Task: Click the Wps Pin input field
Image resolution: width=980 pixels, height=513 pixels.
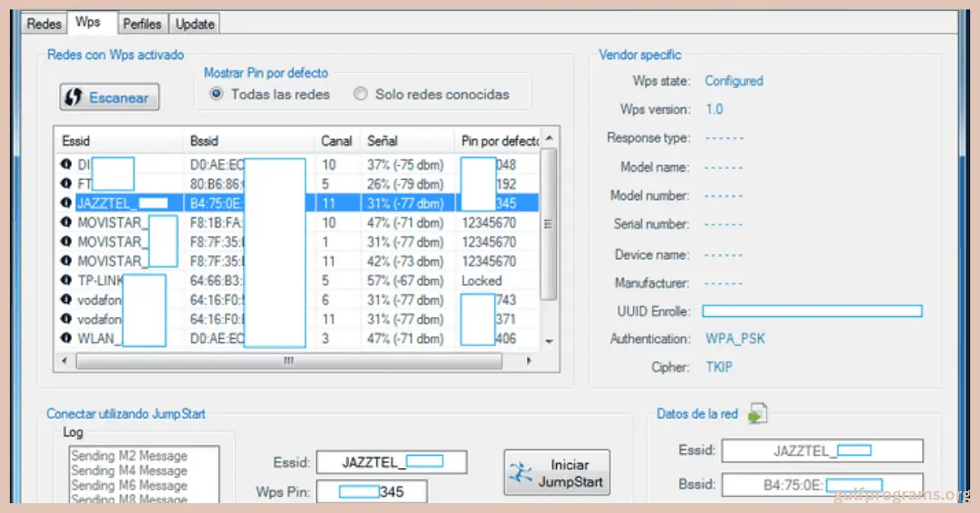Action: pos(372,492)
